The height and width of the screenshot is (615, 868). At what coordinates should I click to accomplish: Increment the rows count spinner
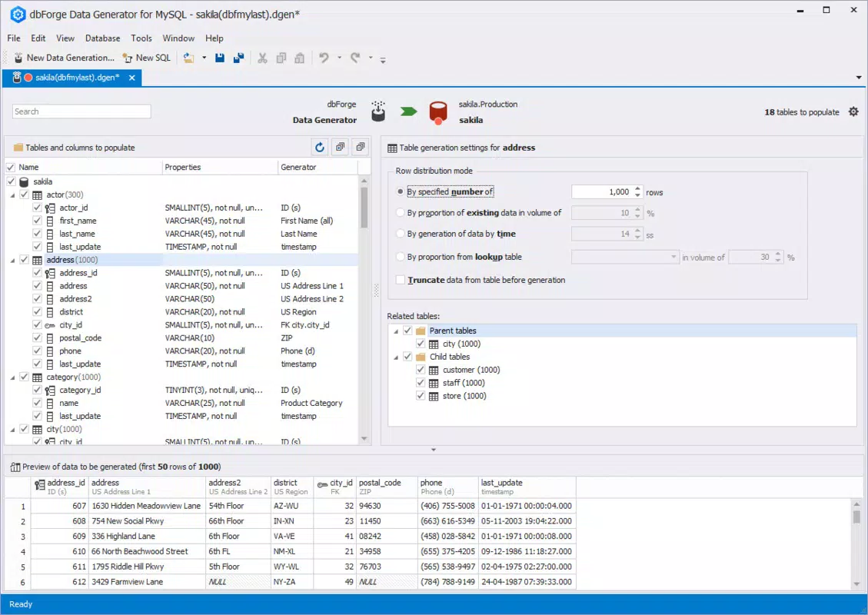[637, 189]
